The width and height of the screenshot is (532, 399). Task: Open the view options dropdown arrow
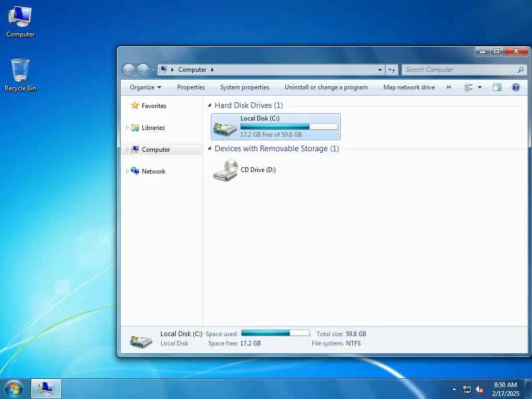(x=480, y=87)
